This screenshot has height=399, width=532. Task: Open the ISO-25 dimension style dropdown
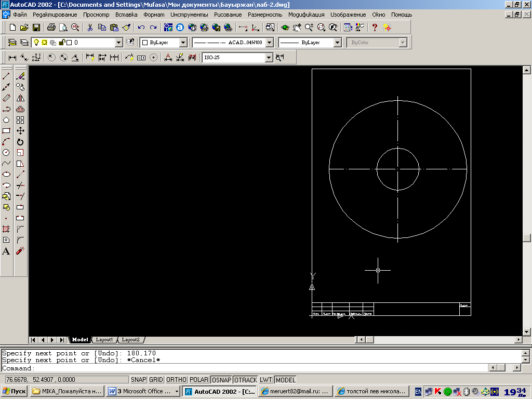(x=269, y=58)
